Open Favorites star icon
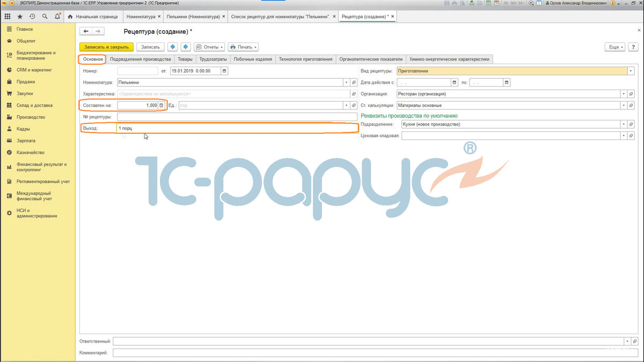The height and width of the screenshot is (362, 644). pos(20,17)
